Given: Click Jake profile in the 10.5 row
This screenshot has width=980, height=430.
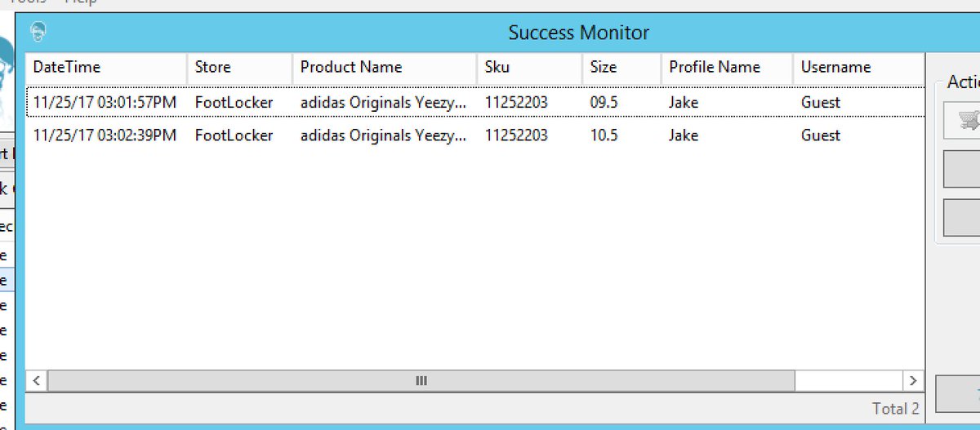Looking at the screenshot, I should tap(684, 135).
